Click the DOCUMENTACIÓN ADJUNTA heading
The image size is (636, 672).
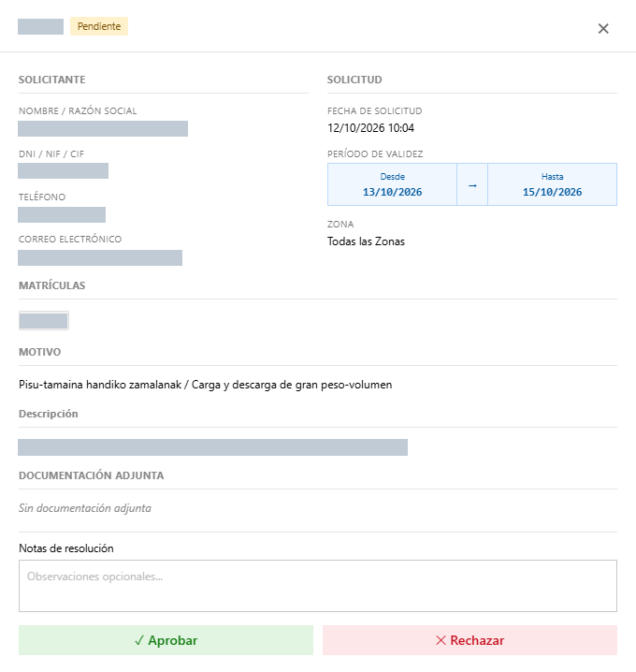[92, 475]
